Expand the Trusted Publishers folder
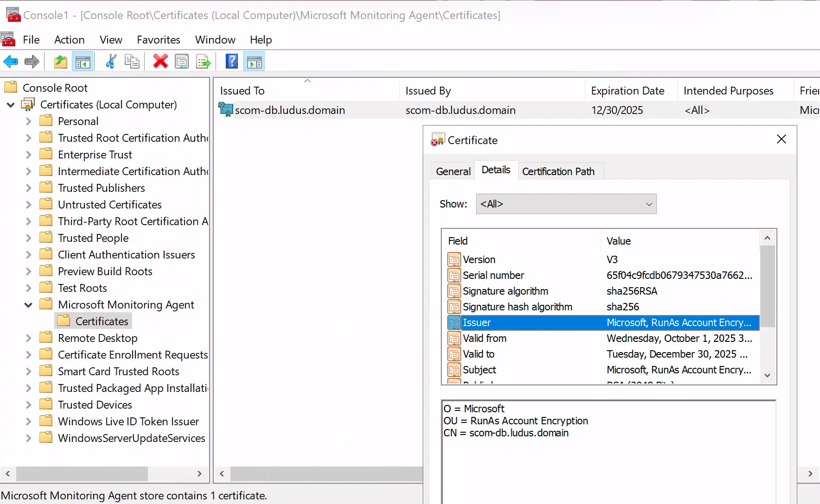 (x=29, y=188)
